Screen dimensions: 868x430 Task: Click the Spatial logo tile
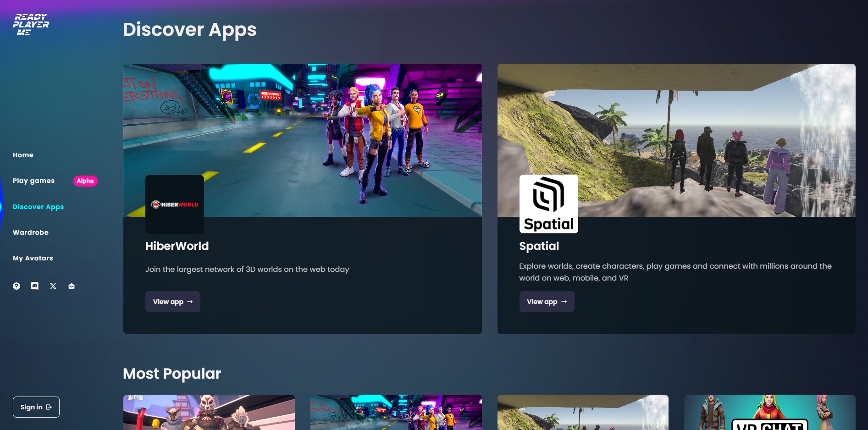click(549, 204)
